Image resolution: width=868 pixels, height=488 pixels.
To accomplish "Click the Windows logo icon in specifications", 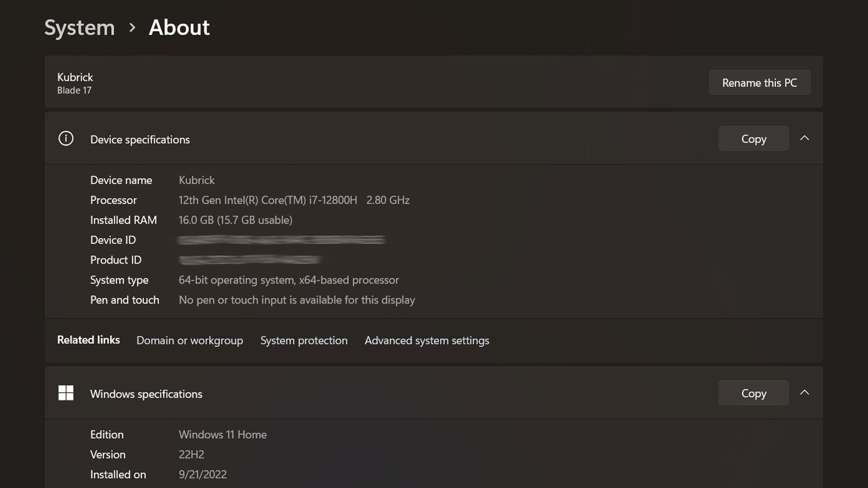I will [x=66, y=392].
